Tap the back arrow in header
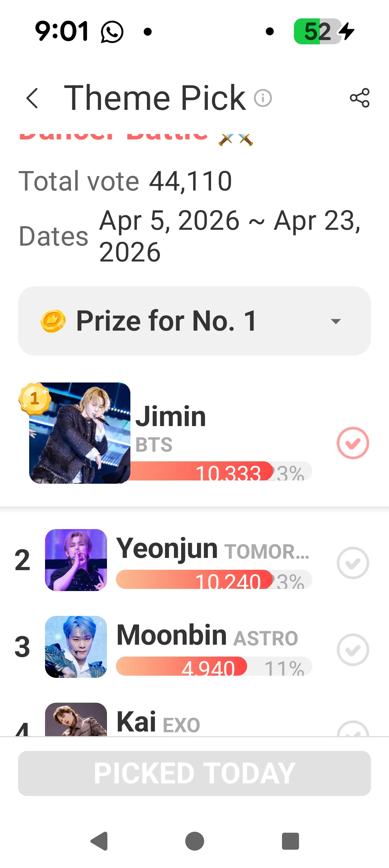 tap(32, 98)
